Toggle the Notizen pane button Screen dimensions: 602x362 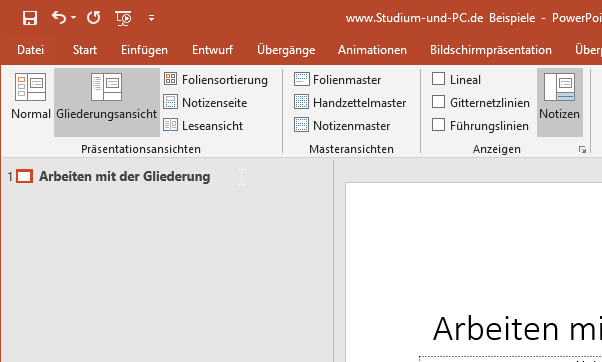click(560, 102)
